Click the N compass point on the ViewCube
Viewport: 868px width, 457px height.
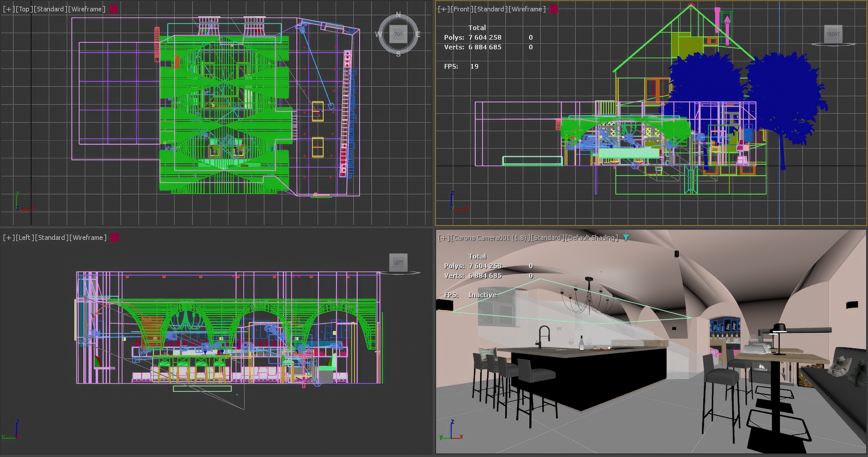(398, 15)
